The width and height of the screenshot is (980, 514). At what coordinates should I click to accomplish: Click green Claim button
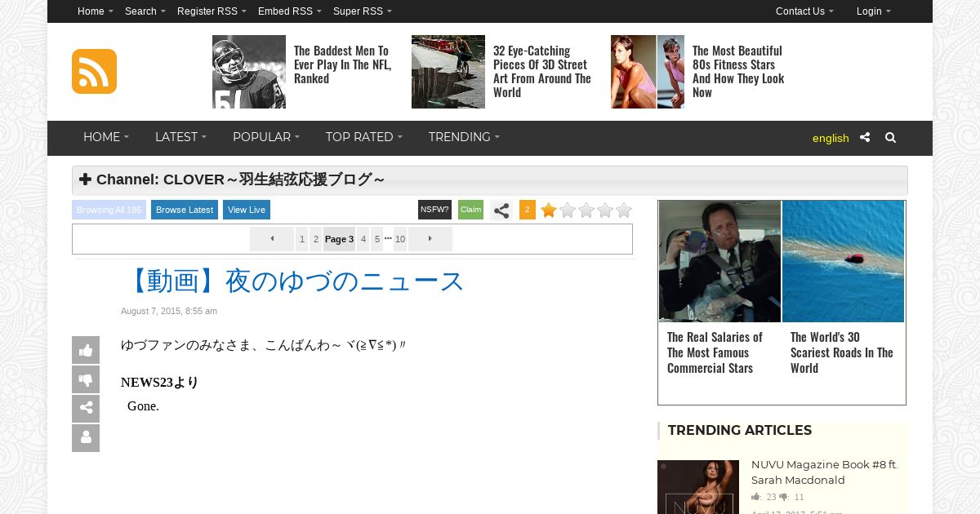[x=470, y=210]
